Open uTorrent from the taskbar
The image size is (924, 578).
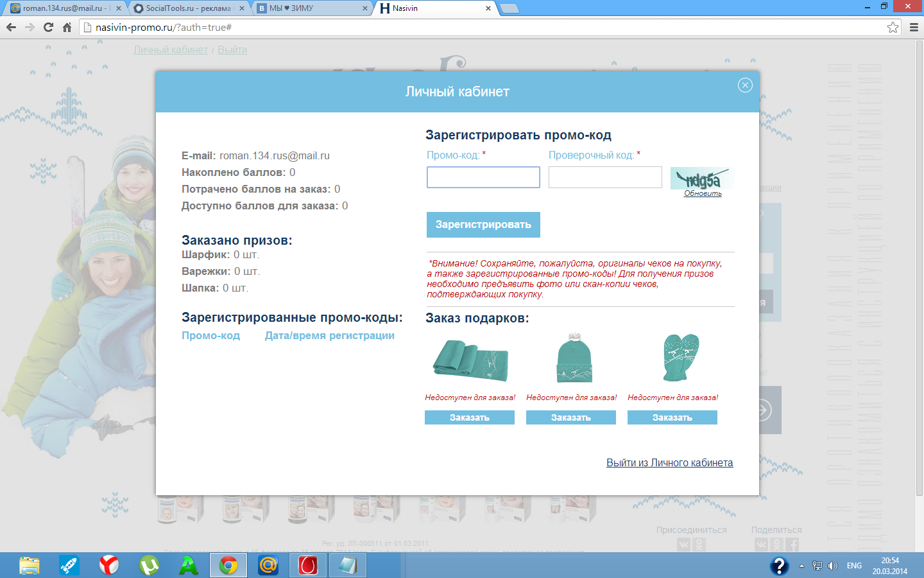[149, 566]
